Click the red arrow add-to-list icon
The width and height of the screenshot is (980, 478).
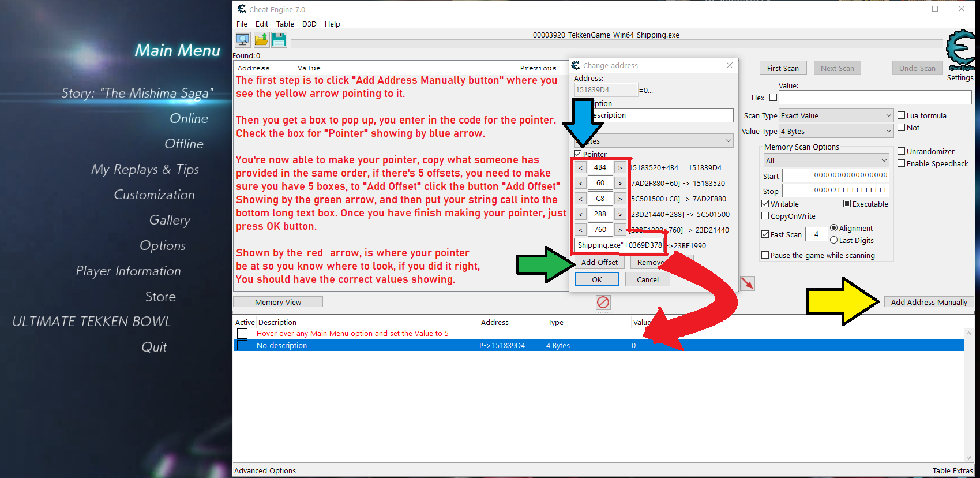[x=748, y=283]
